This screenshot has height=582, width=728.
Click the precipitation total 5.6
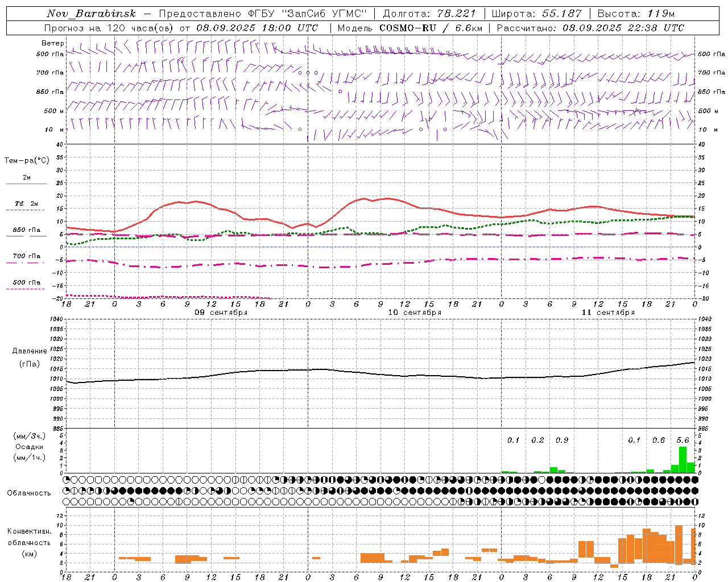pos(682,440)
